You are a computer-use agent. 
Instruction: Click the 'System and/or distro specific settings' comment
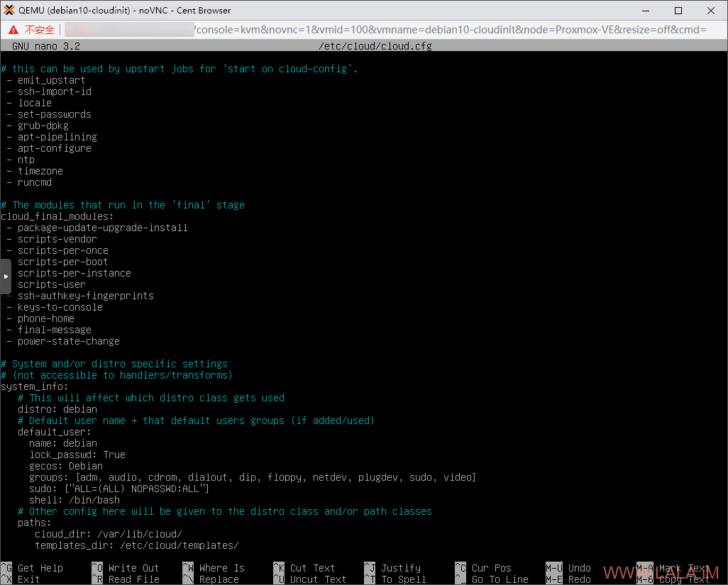(x=114, y=364)
